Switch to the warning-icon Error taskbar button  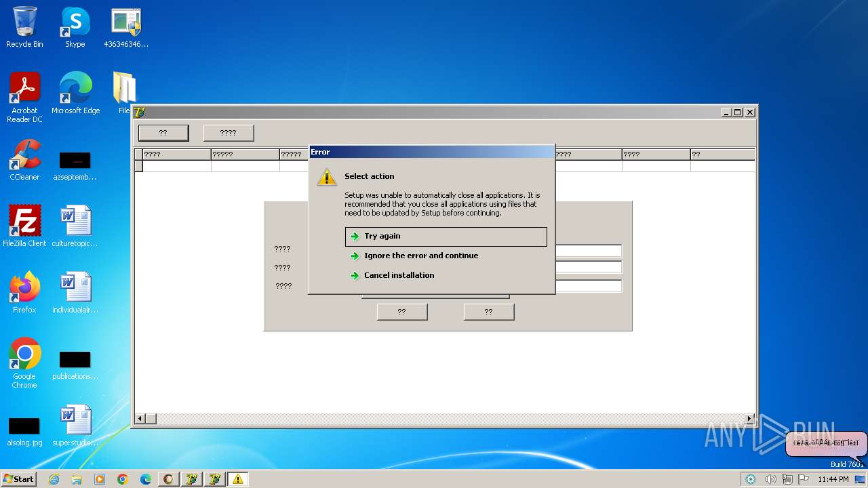(x=237, y=479)
